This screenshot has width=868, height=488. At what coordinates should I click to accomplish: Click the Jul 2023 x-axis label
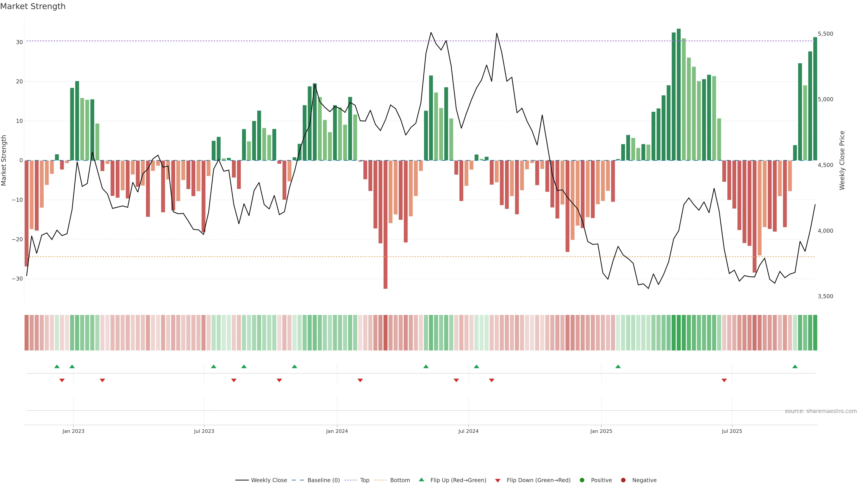(204, 431)
